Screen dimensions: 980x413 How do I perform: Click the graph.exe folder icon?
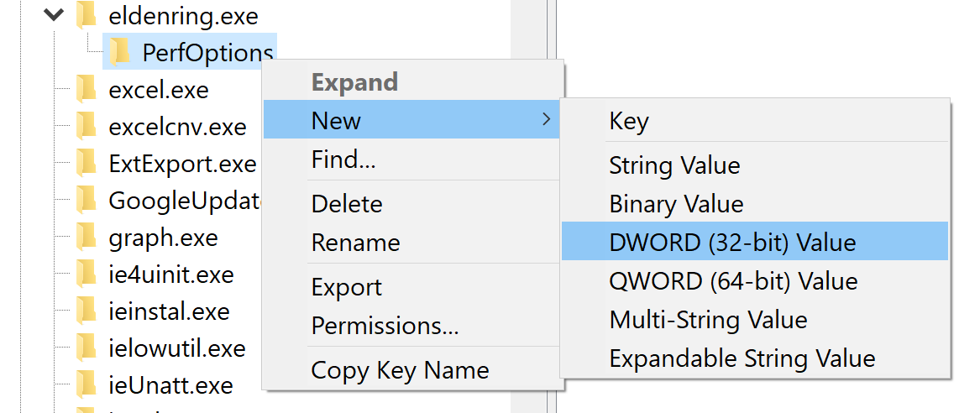click(x=86, y=237)
